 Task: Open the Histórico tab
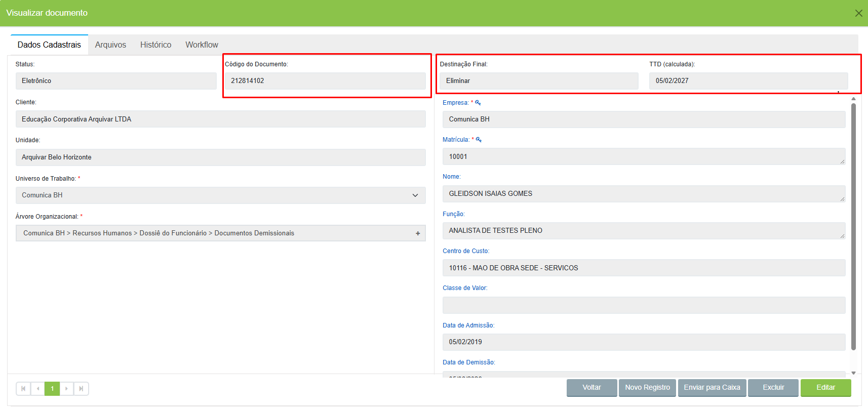[155, 45]
